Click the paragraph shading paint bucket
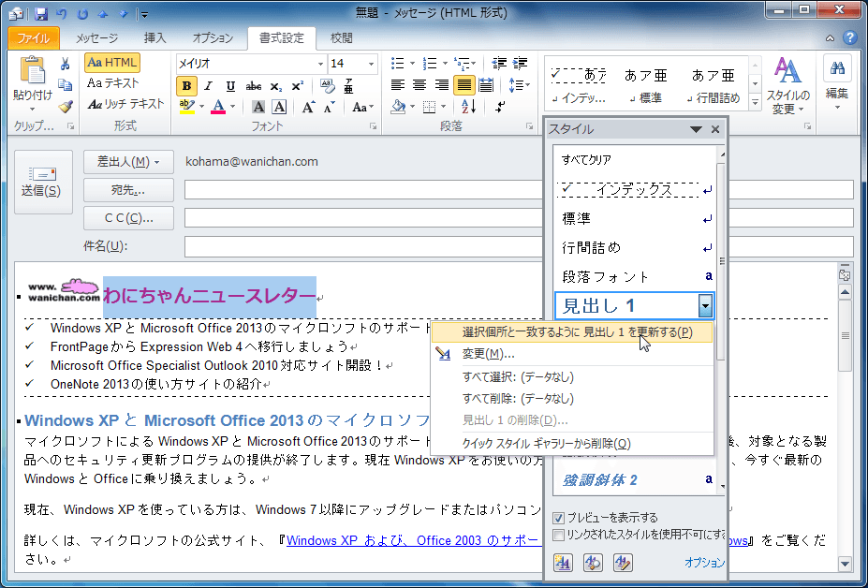The width and height of the screenshot is (868, 588). (398, 107)
